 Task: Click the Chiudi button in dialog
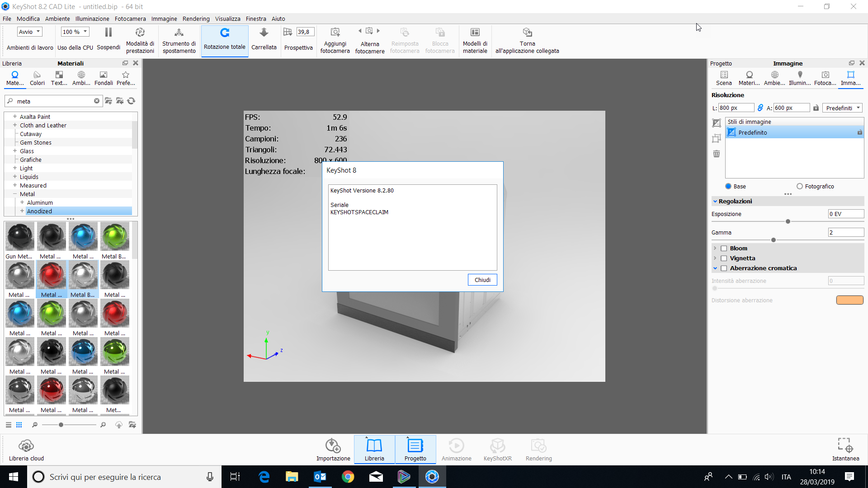pyautogui.click(x=482, y=280)
